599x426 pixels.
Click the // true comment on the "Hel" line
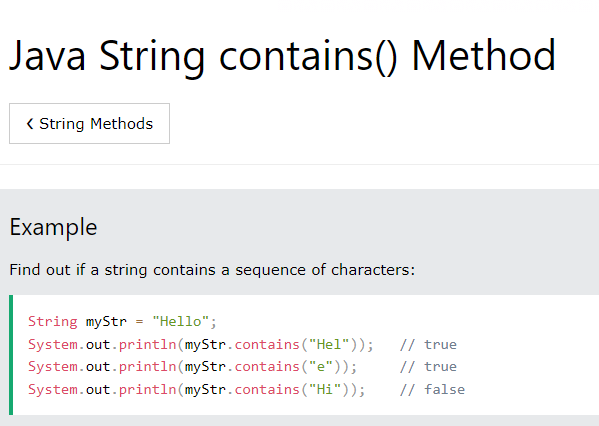(428, 345)
